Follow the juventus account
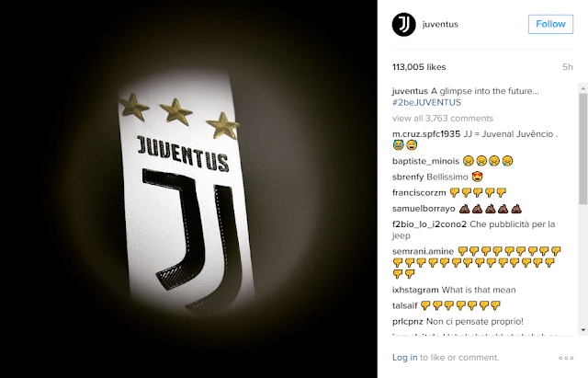 coord(550,24)
